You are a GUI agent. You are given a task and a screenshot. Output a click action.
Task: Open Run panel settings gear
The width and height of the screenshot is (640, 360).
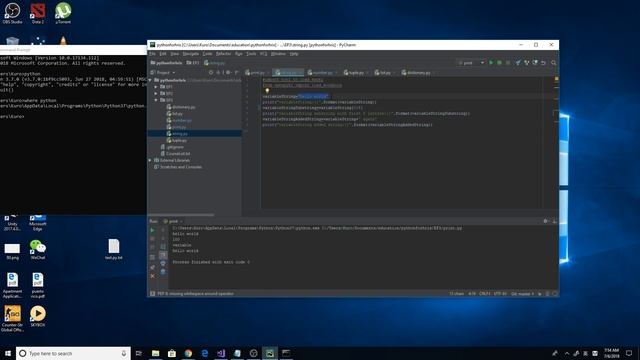click(x=545, y=221)
